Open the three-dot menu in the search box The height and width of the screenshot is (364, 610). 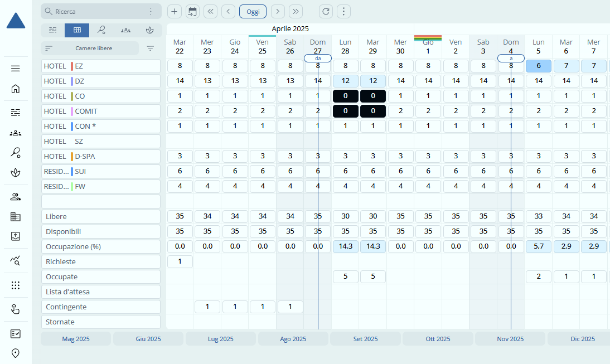coord(151,11)
